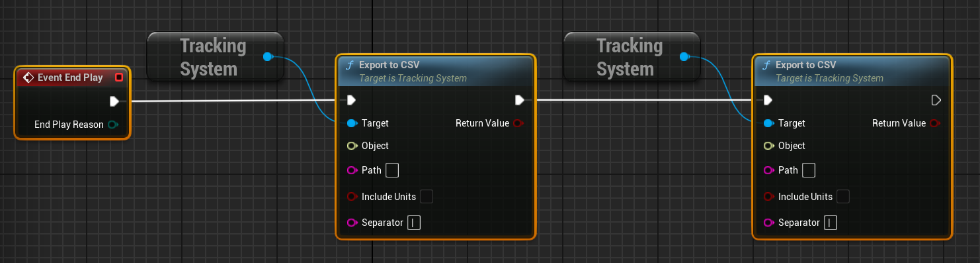This screenshot has height=263, width=980.
Task: Click the Path field on second Export to CSV
Action: [x=809, y=170]
